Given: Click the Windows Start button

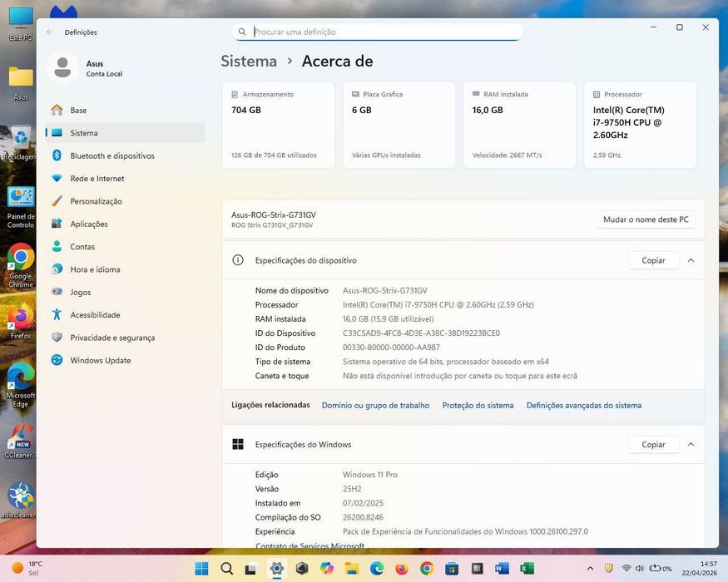Looking at the screenshot, I should [201, 569].
